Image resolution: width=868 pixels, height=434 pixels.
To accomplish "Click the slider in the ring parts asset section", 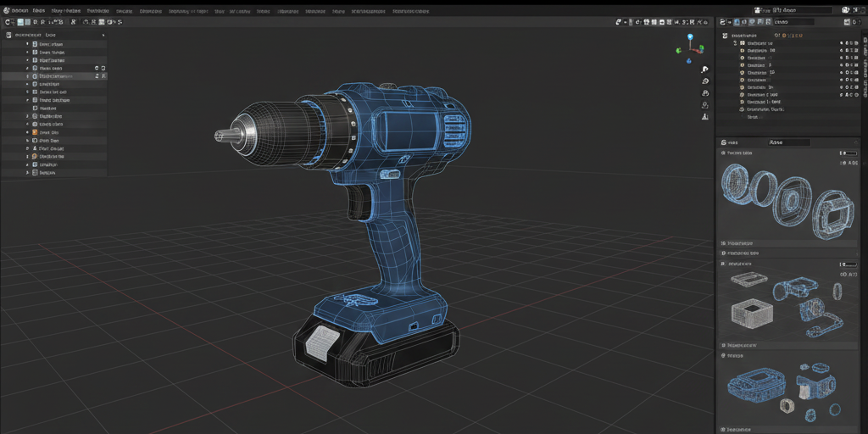I will pos(847,153).
